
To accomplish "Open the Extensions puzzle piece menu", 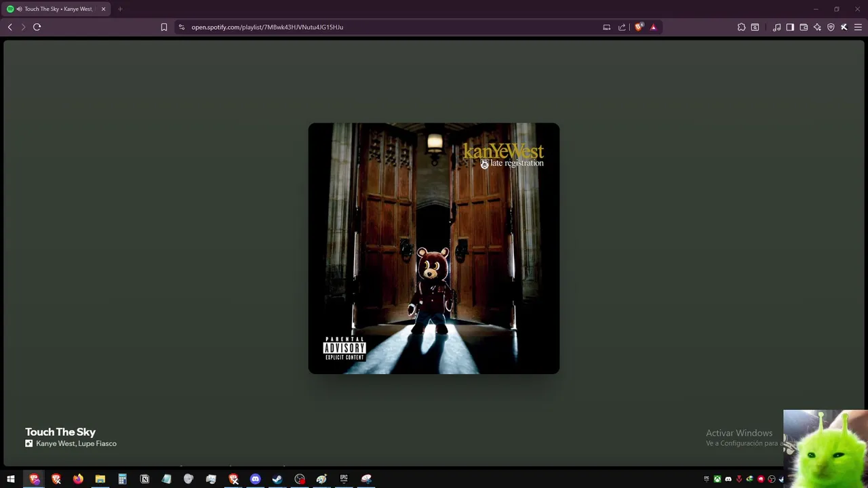I will pos(741,27).
